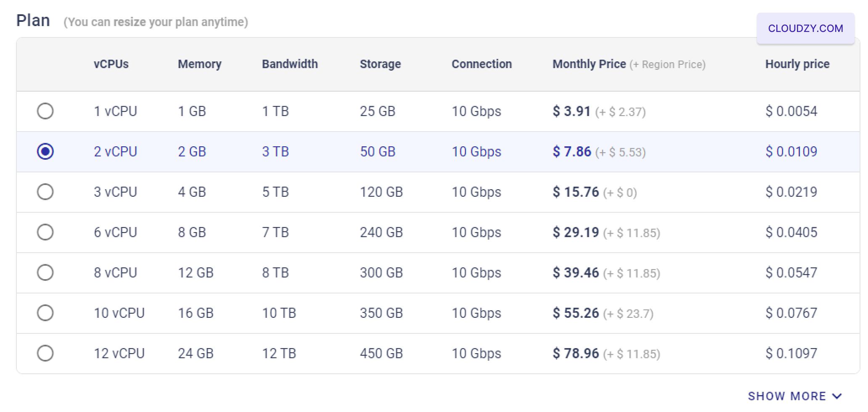Click the 350 GB storage cell
868x412 pixels.
coord(381,313)
